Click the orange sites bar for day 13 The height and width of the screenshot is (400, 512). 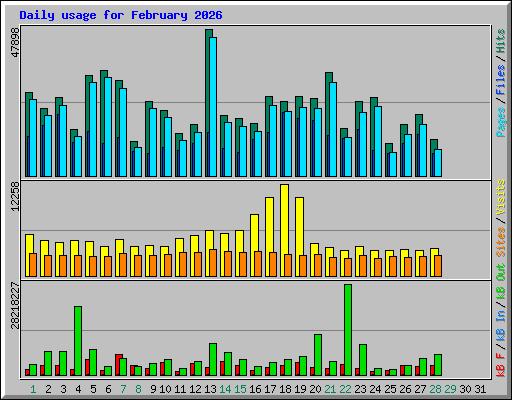click(213, 263)
